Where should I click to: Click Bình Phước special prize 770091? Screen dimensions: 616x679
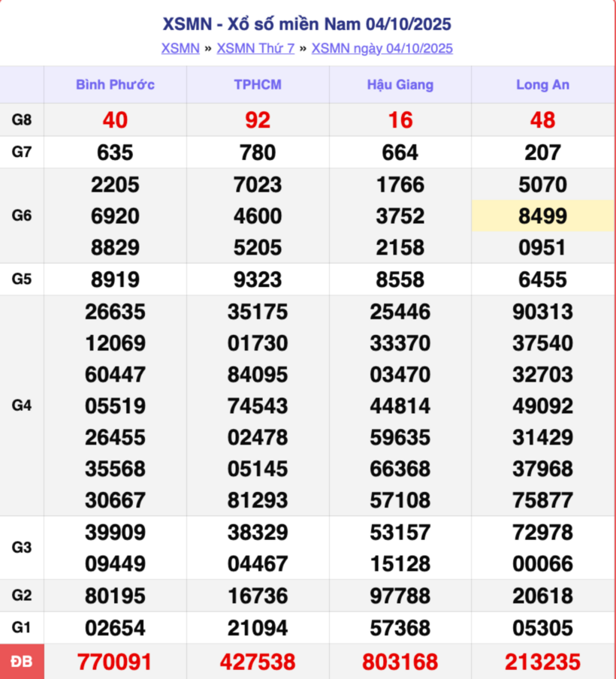(x=115, y=662)
